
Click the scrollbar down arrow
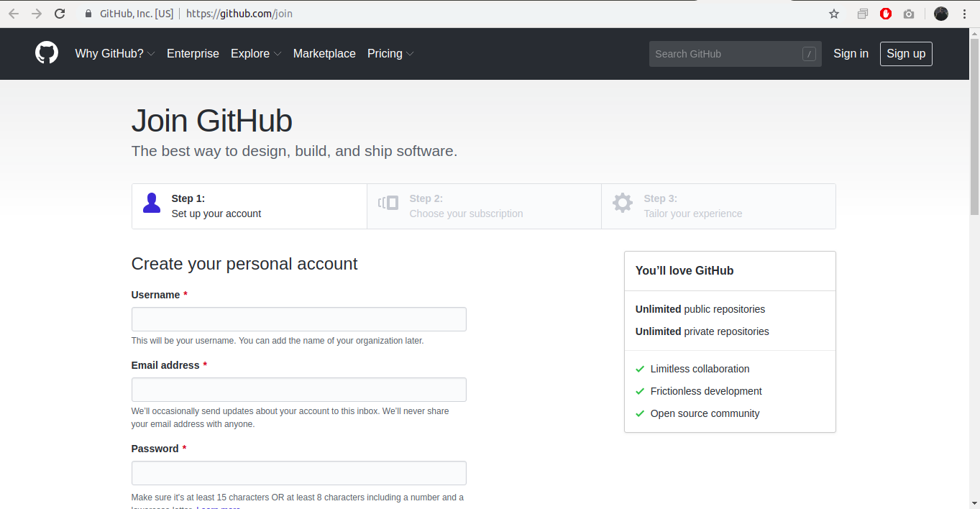[974, 503]
